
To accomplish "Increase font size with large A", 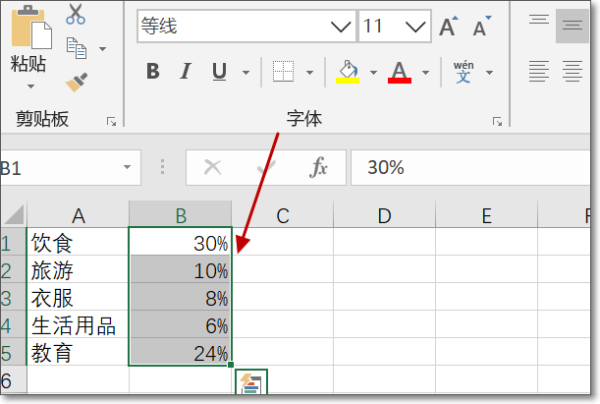I will point(448,26).
